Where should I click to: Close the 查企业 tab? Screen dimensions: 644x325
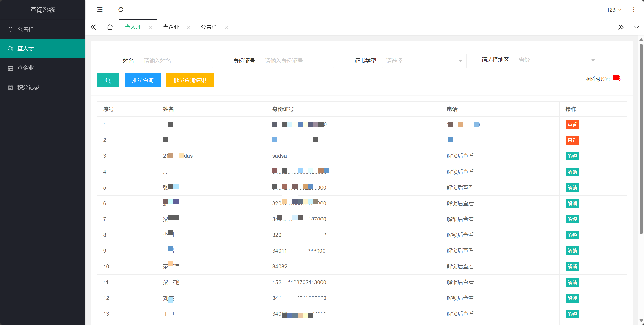tap(188, 28)
